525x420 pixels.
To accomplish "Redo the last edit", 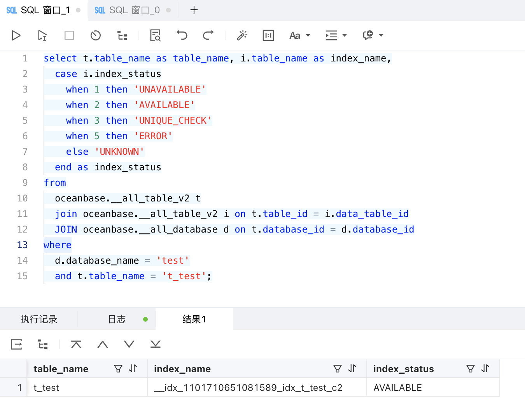I will (208, 35).
